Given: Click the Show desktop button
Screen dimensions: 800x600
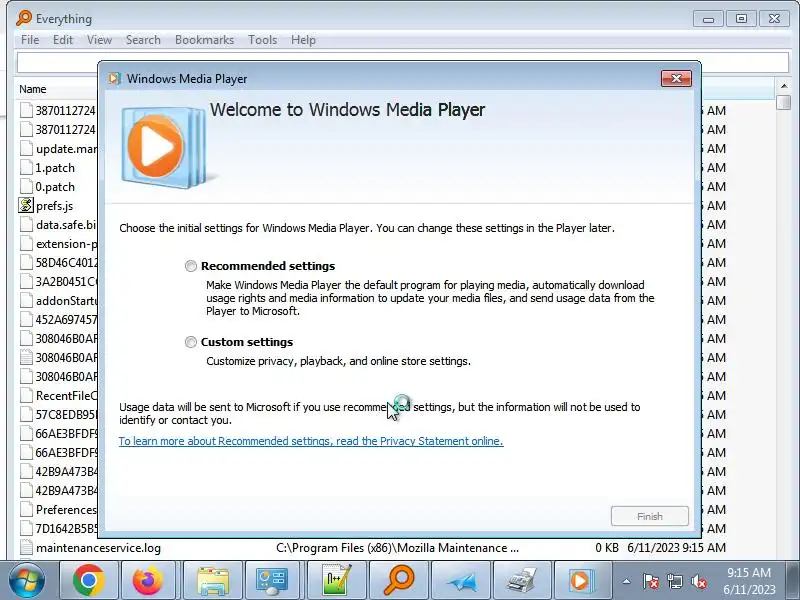Looking at the screenshot, I should click(794, 581).
